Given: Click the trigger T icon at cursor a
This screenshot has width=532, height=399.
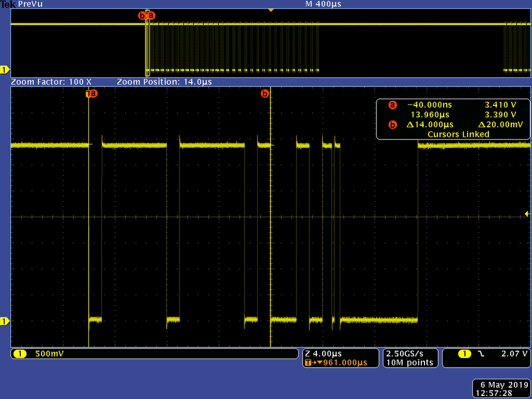Looking at the screenshot, I should click(x=88, y=93).
